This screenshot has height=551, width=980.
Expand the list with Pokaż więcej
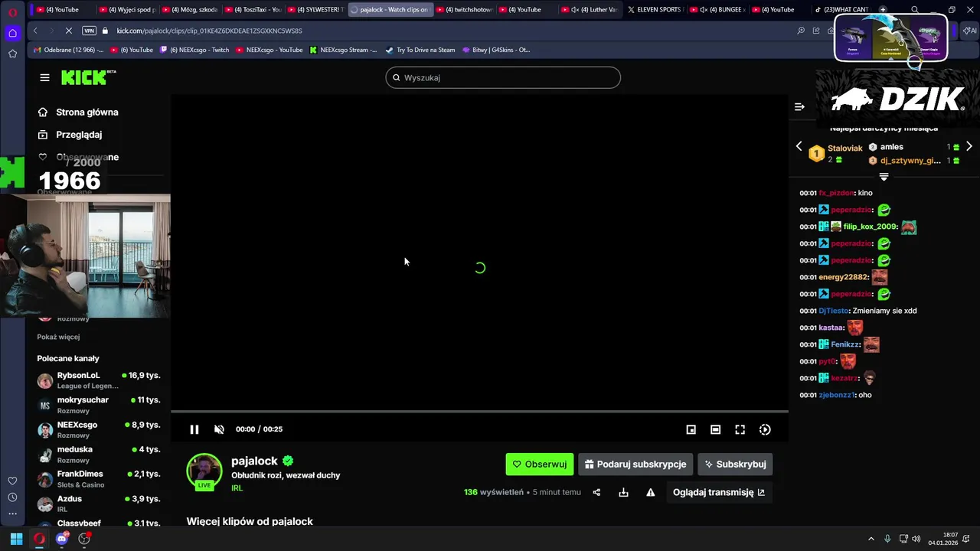58,337
